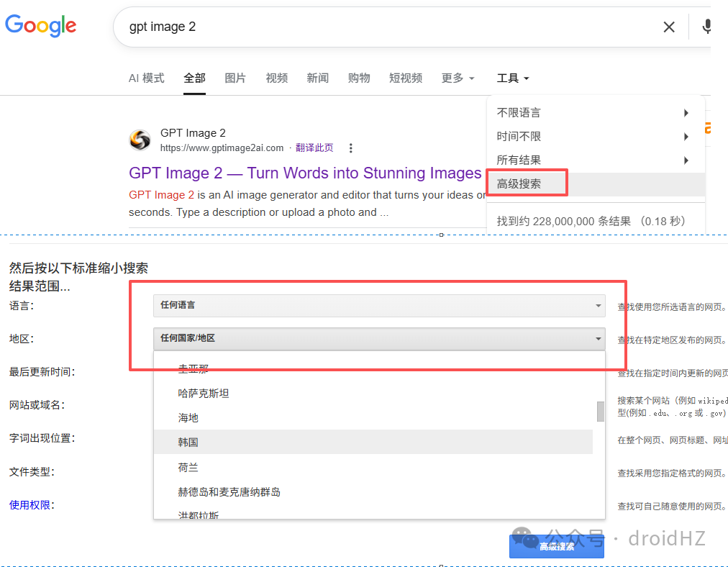Open the Google logo homepage
728x567 pixels.
40,25
